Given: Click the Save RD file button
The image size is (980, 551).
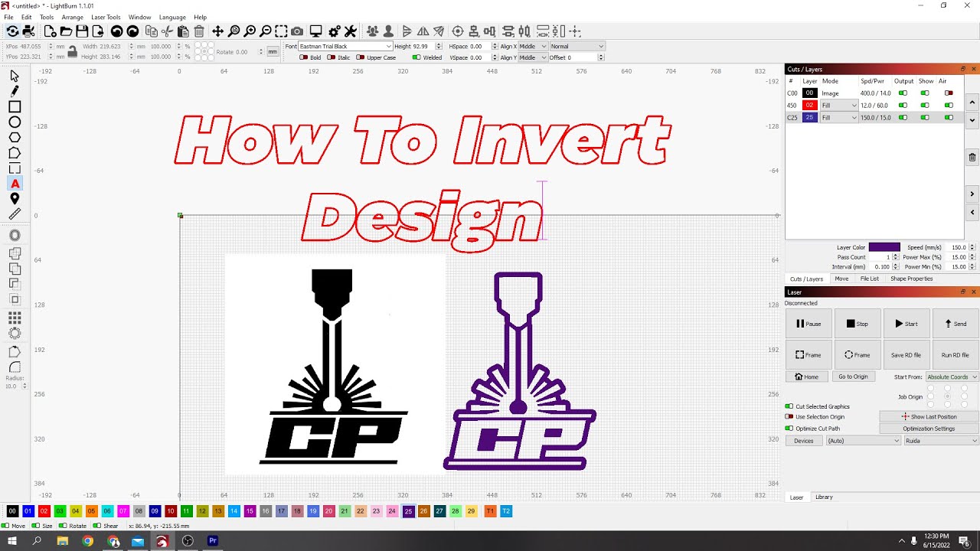Looking at the screenshot, I should [906, 355].
